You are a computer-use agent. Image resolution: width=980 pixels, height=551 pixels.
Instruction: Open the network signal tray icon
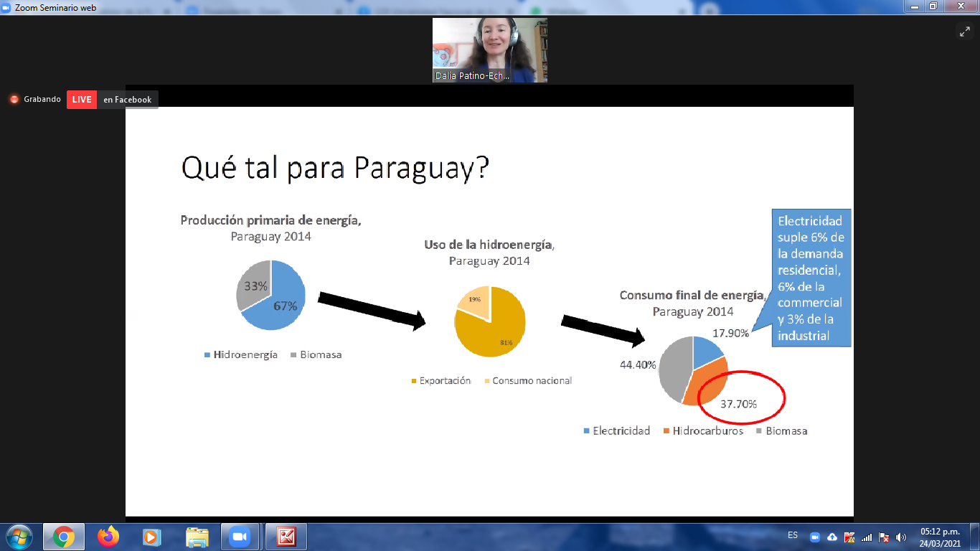[867, 537]
